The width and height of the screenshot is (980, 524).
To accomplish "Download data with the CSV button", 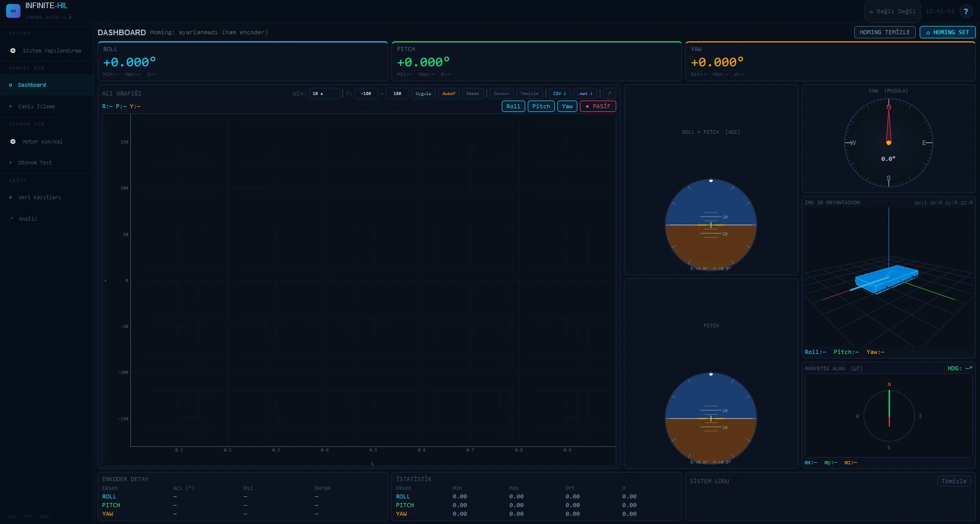I will [x=559, y=93].
